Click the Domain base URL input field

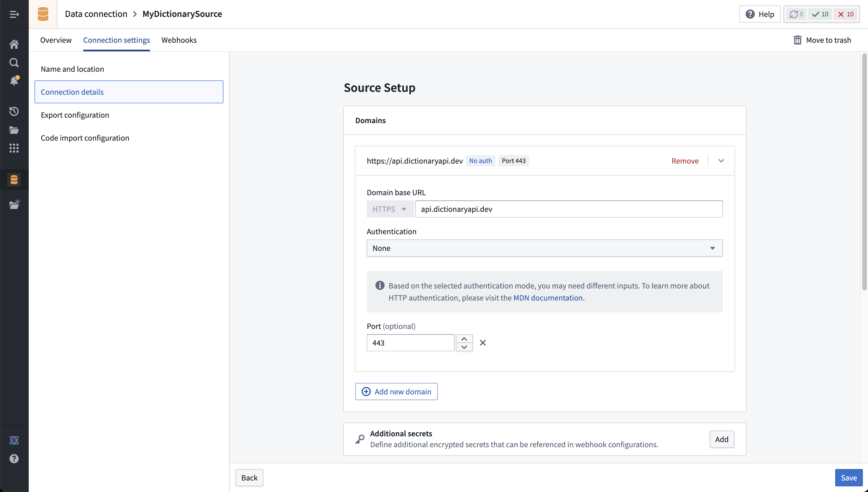(569, 209)
